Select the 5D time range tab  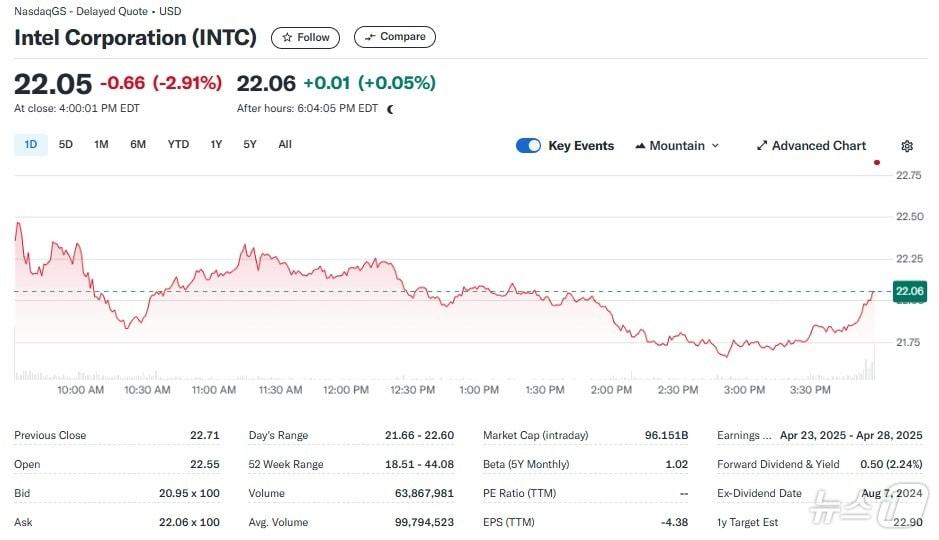click(x=66, y=144)
